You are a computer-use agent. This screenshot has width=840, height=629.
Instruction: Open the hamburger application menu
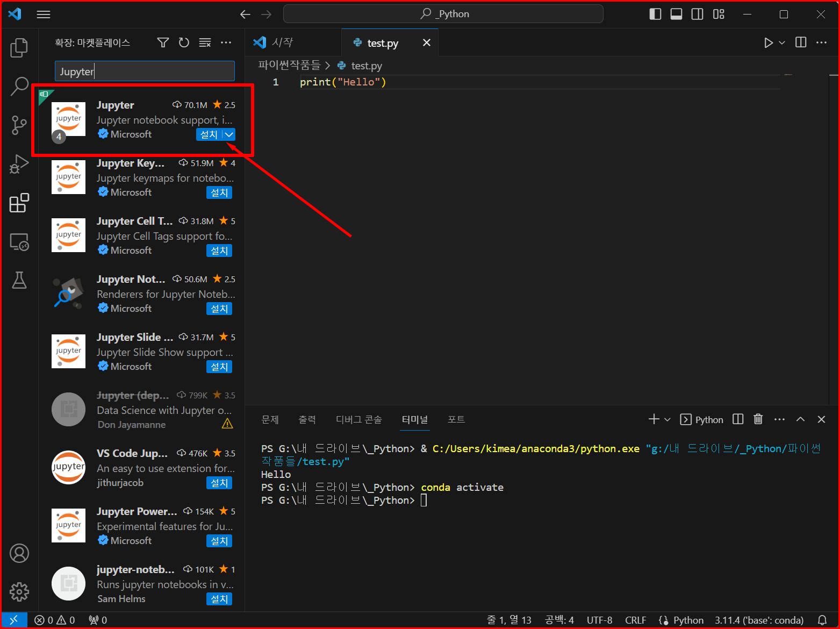tap(44, 15)
